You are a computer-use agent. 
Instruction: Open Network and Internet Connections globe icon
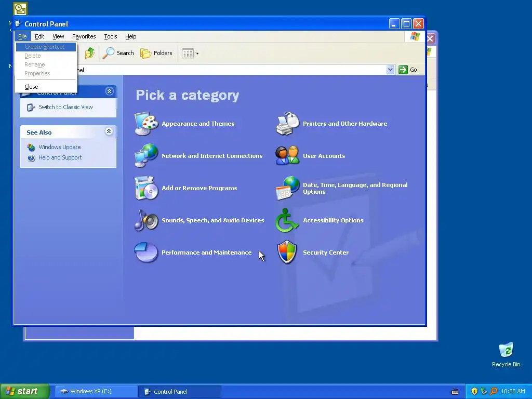[x=146, y=156]
